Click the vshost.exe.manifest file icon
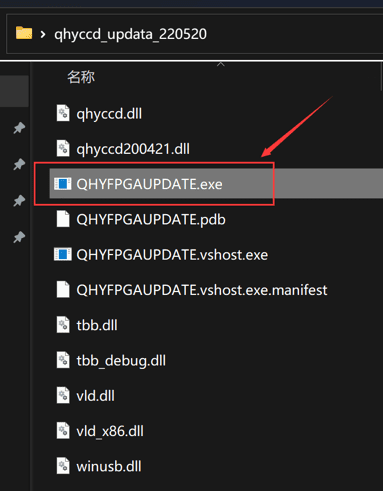The width and height of the screenshot is (383, 491). pos(63,290)
